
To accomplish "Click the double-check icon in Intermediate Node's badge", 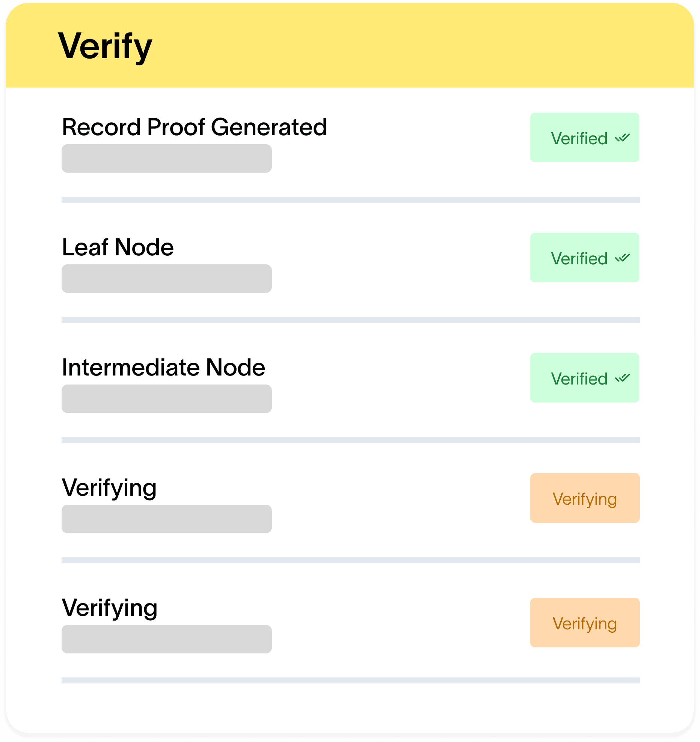I will (x=622, y=378).
